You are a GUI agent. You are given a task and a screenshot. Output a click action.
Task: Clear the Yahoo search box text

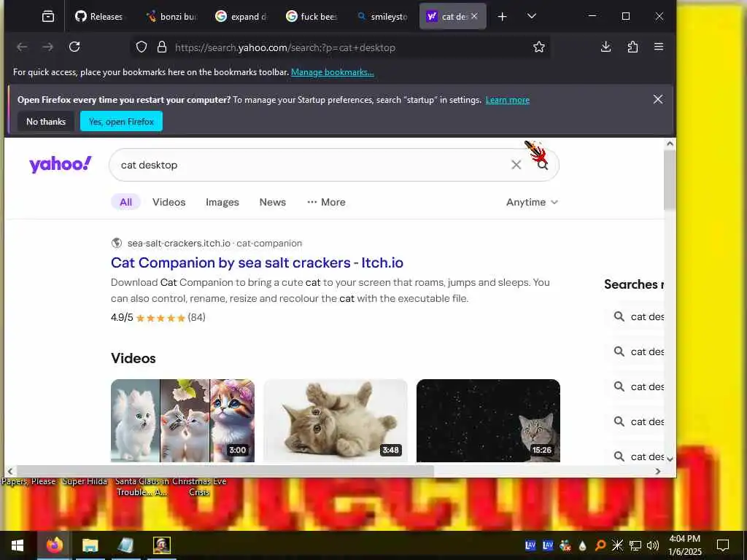pos(516,165)
